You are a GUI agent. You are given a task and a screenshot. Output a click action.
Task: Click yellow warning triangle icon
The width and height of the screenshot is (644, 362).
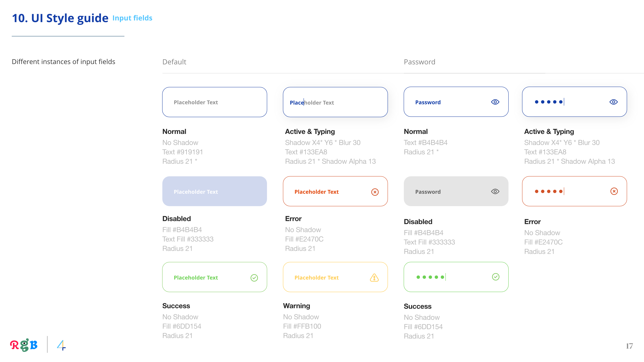coord(374,278)
